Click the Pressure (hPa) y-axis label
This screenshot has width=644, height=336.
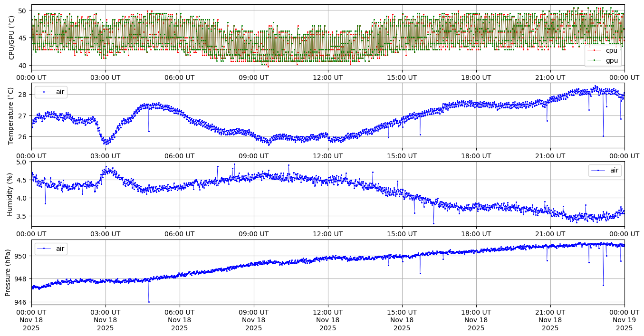pos(8,272)
